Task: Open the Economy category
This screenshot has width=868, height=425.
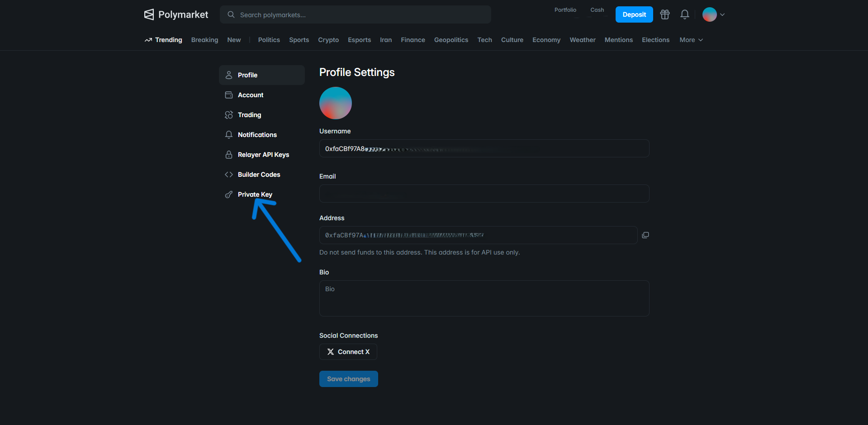Action: [x=546, y=40]
